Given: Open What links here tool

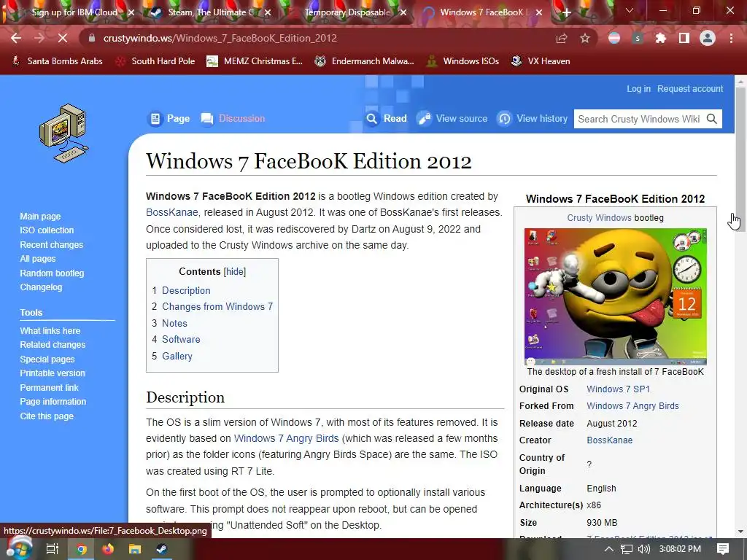Looking at the screenshot, I should (50, 330).
